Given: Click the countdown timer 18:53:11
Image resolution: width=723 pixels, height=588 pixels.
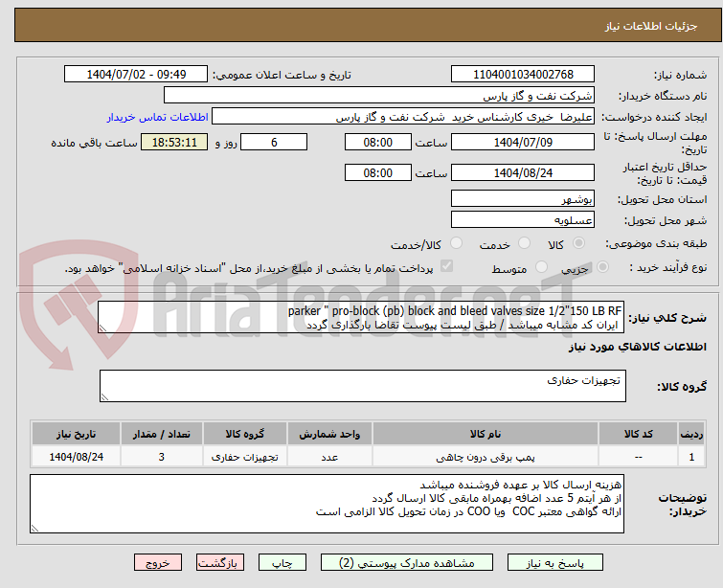Looking at the screenshot, I should click(174, 142).
